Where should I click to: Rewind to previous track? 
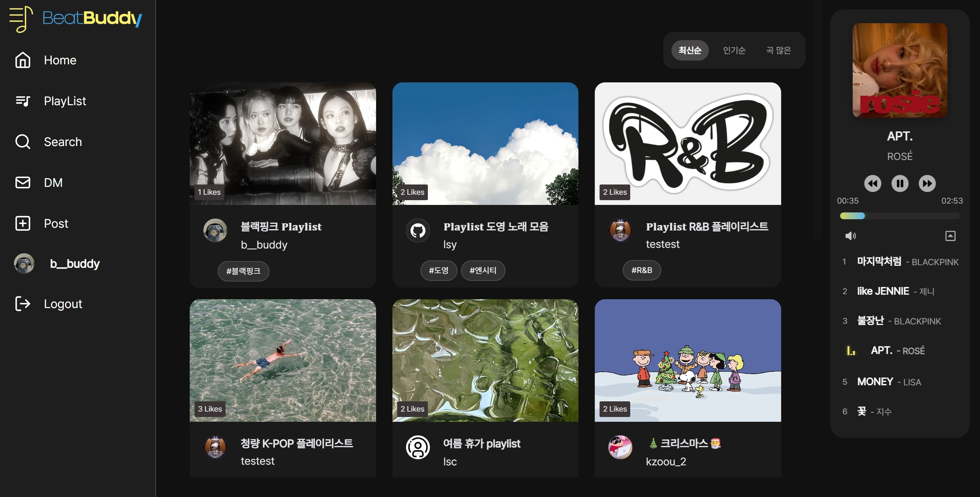point(872,184)
